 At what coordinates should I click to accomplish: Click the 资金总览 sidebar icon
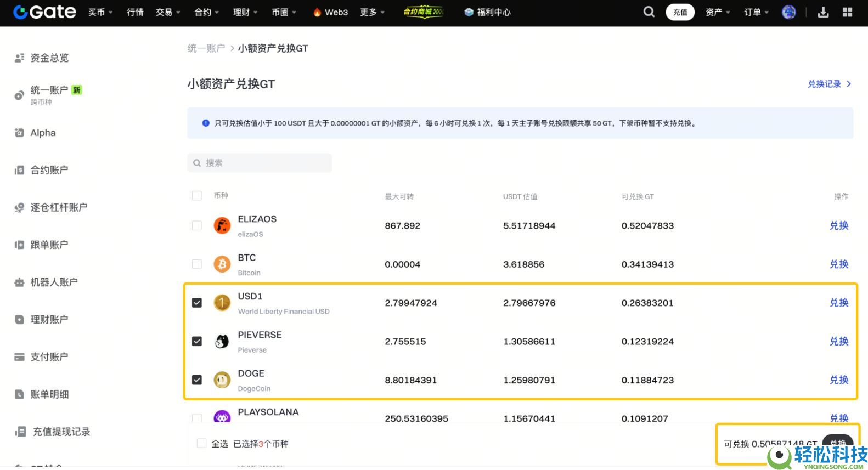[x=19, y=58]
